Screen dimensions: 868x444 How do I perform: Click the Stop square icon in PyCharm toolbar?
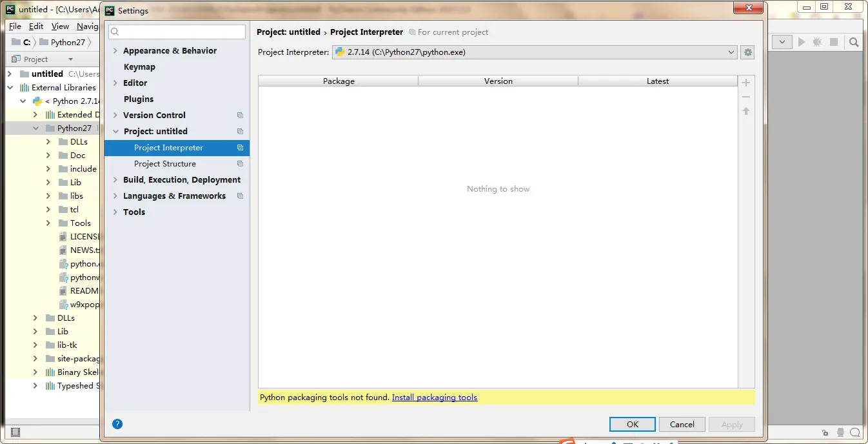(x=834, y=42)
